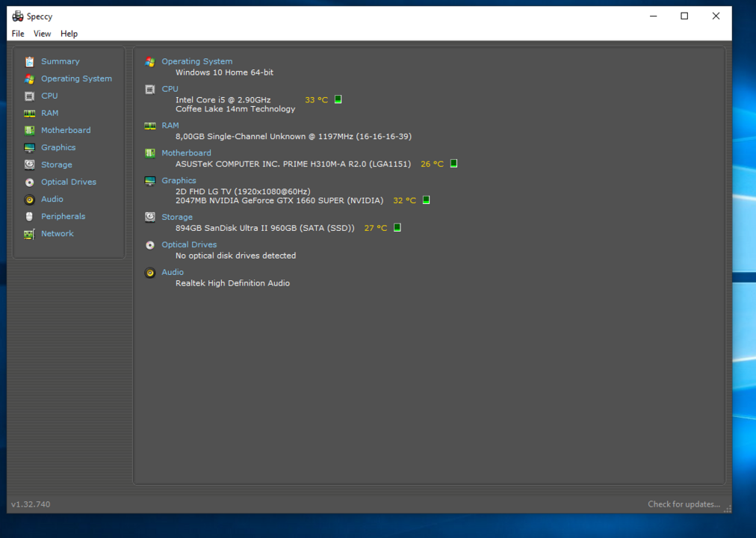Click the NVIDIA GeForce GTX 1660 SUPER line

279,200
